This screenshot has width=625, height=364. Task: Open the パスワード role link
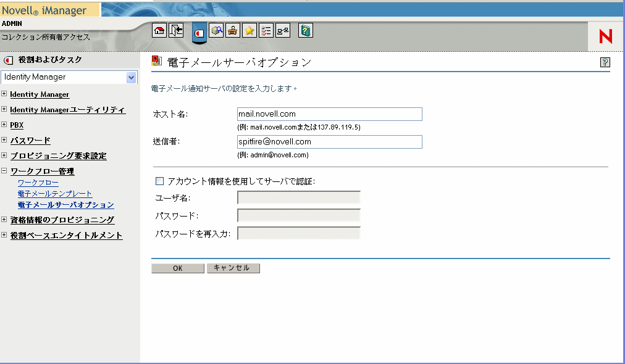coord(30,141)
